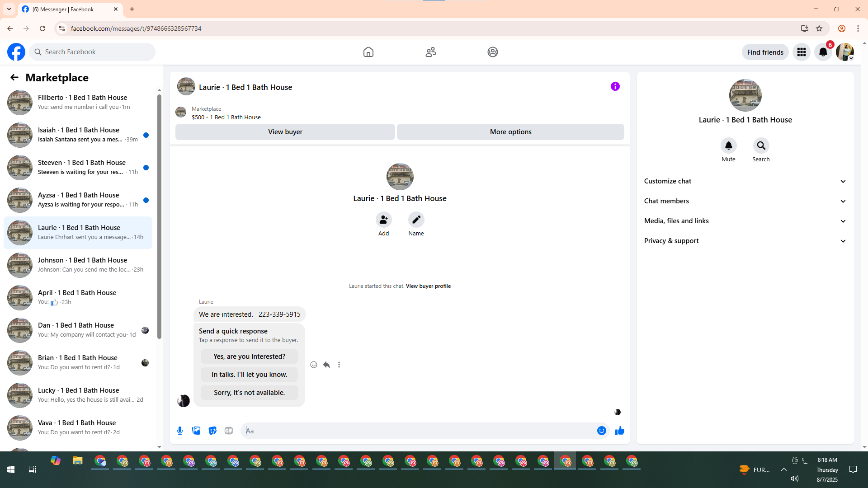This screenshot has width=868, height=488.
Task: Open the tab search dropdown in Chrome
Action: (x=9, y=9)
